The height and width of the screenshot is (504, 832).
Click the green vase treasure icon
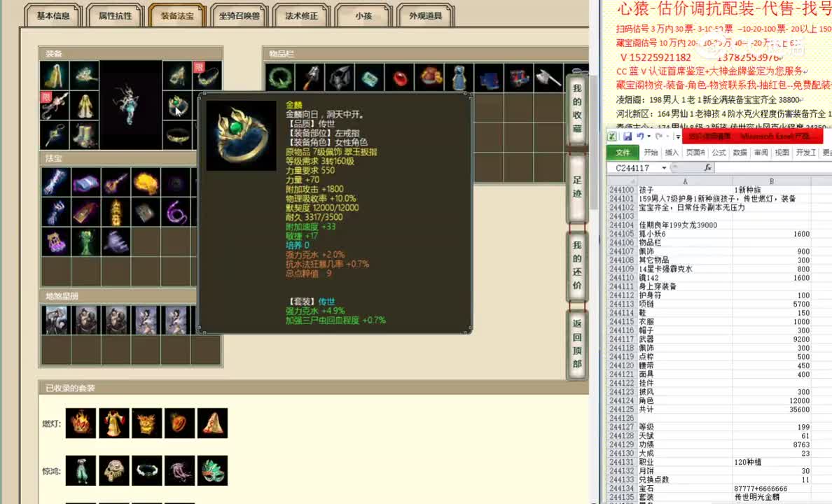tap(86, 243)
